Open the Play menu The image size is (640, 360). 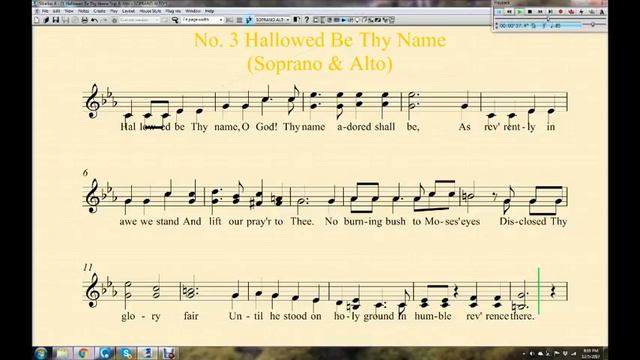[x=114, y=11]
